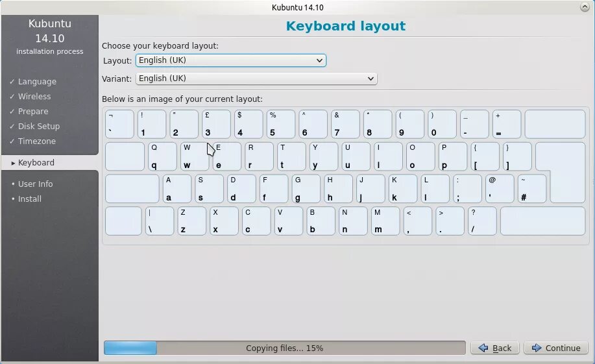Viewport: 595px width, 364px height.
Task: Click the Copying files progress bar
Action: pos(285,348)
